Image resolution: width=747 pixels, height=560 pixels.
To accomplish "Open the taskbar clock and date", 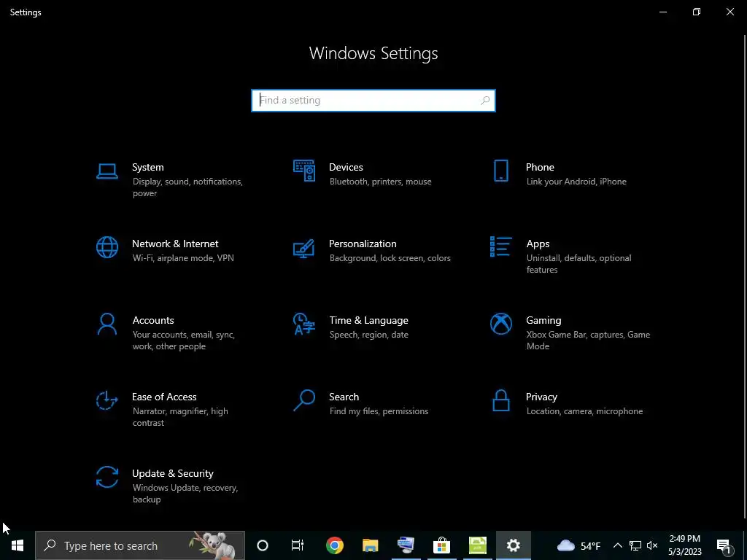I will [x=685, y=545].
